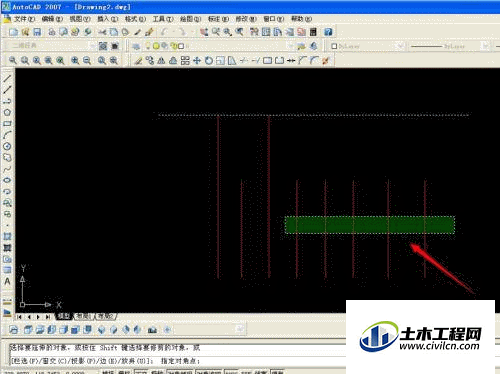The width and height of the screenshot is (500, 374).
Task: Toggle the Grid status bar button
Action: (x=124, y=372)
